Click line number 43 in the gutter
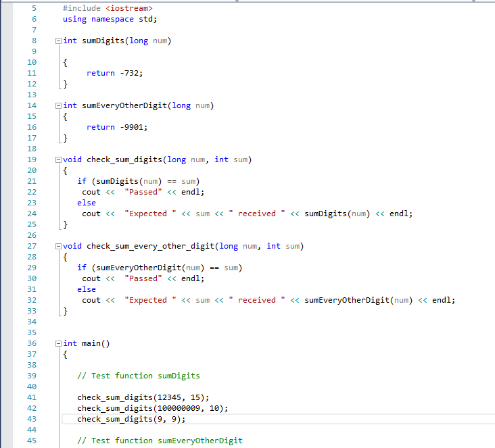 coord(32,420)
